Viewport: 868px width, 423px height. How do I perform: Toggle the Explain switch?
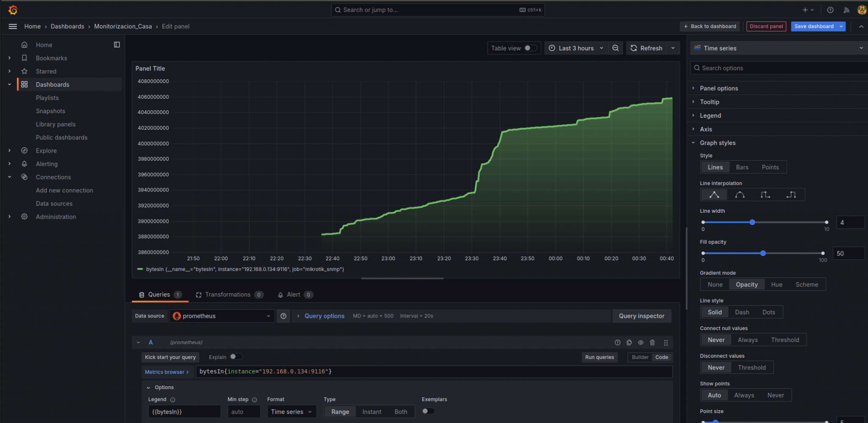click(236, 357)
